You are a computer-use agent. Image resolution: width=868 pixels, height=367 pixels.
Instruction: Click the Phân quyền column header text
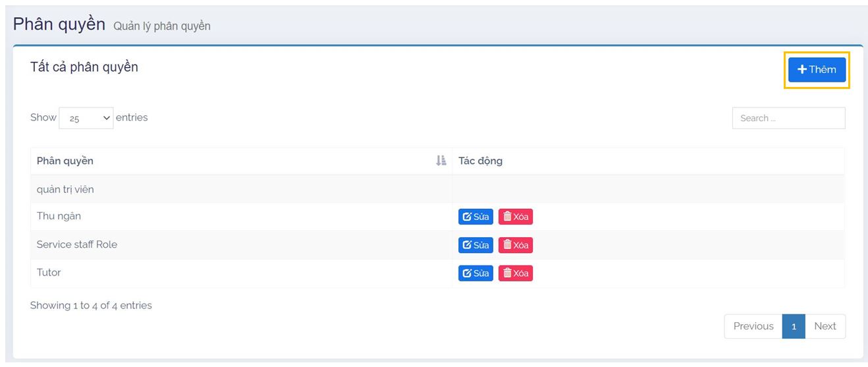coord(65,161)
